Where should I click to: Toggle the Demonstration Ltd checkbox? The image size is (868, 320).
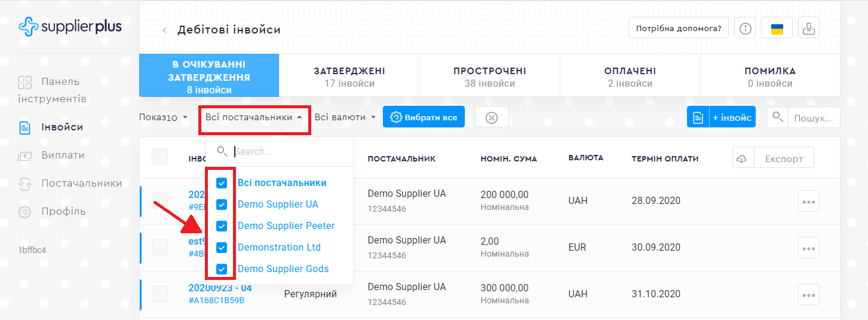tap(222, 248)
